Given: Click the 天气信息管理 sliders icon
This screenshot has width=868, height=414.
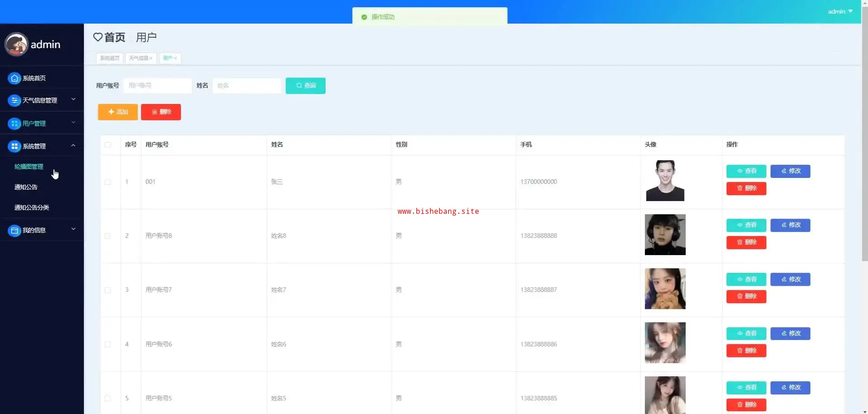Looking at the screenshot, I should tap(15, 100).
